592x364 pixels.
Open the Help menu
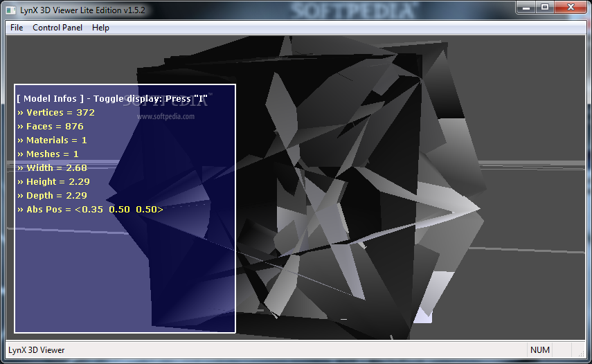[100, 28]
